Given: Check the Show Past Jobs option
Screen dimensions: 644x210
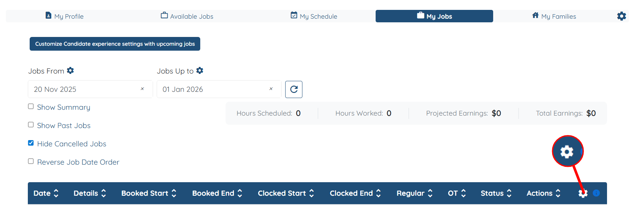Looking at the screenshot, I should click(x=31, y=125).
